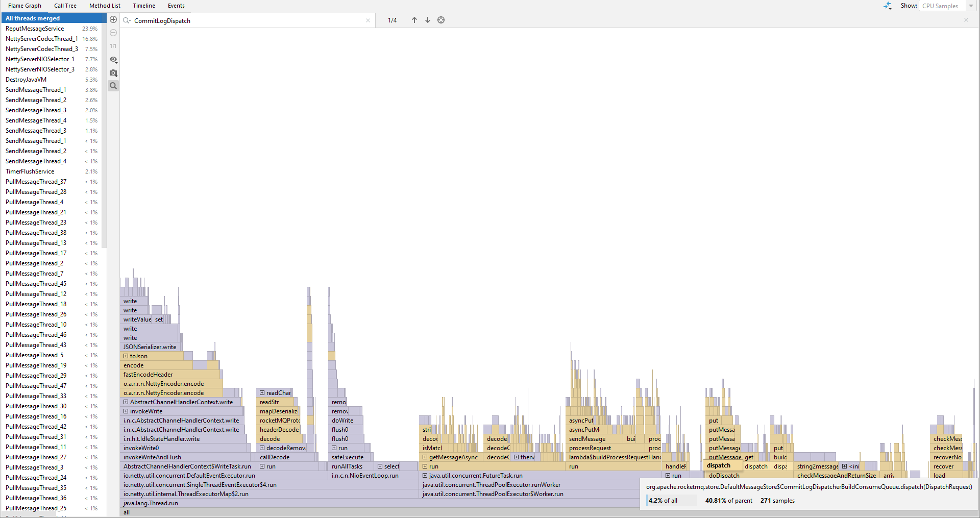Screen dimensions: 980x518
Task: Open the Events tab
Action: point(176,6)
